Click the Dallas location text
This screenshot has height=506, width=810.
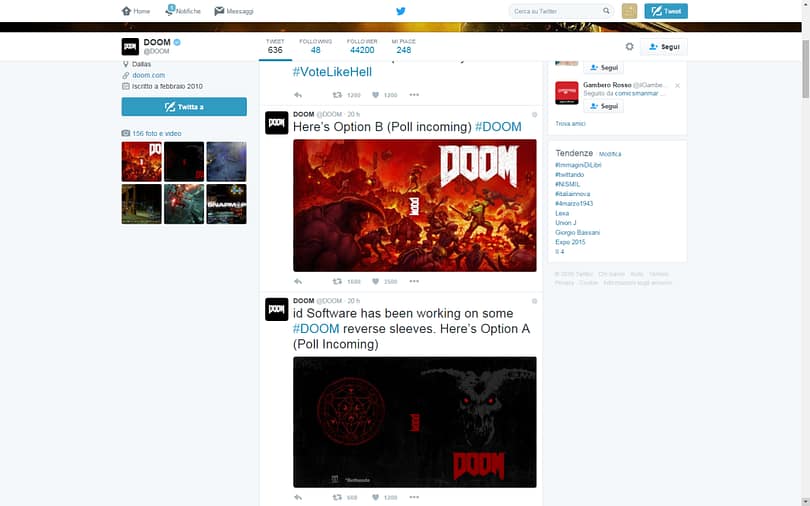click(x=142, y=64)
